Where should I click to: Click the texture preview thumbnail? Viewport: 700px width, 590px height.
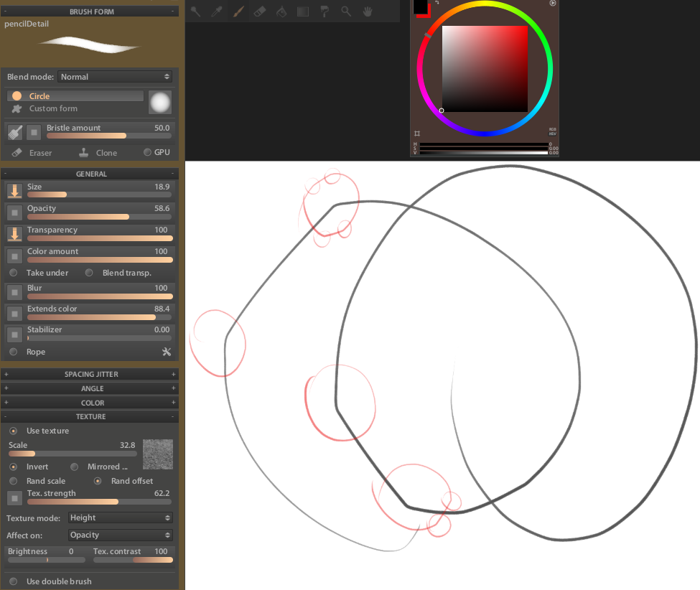[x=158, y=454]
